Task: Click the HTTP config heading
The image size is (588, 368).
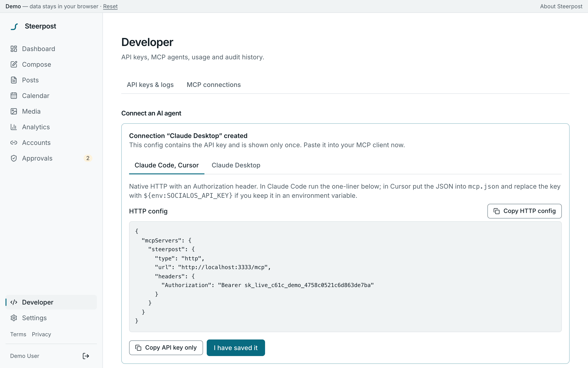Action: pos(148,211)
